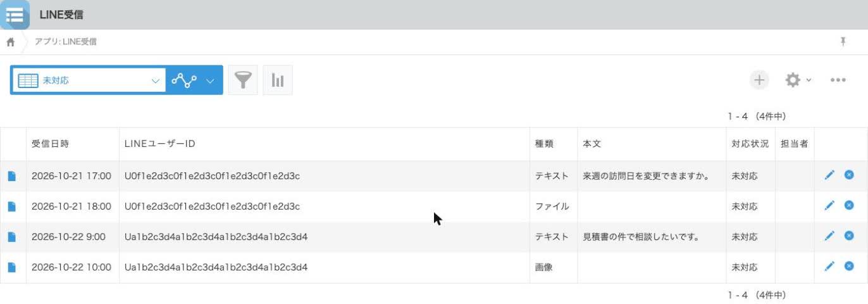This screenshot has width=868, height=304.
Task: Edit the 2026-10-21 18:00 record with pencil
Action: [829, 205]
